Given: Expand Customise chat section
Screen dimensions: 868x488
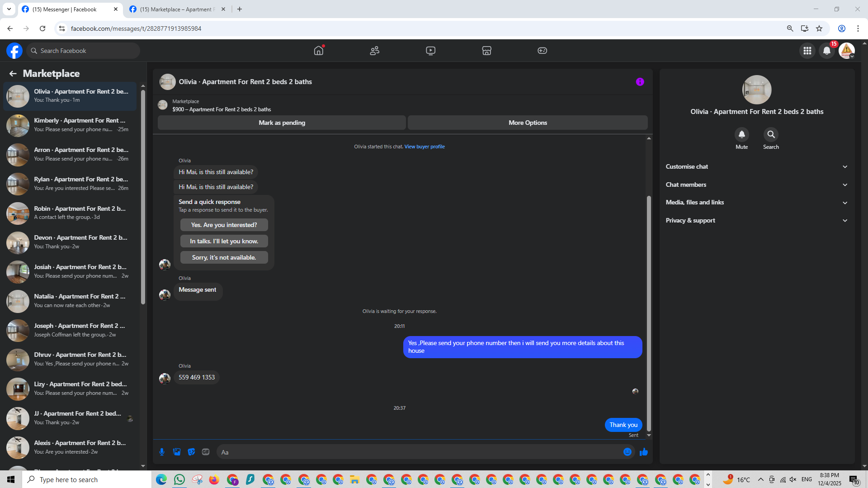Looking at the screenshot, I should click(756, 167).
